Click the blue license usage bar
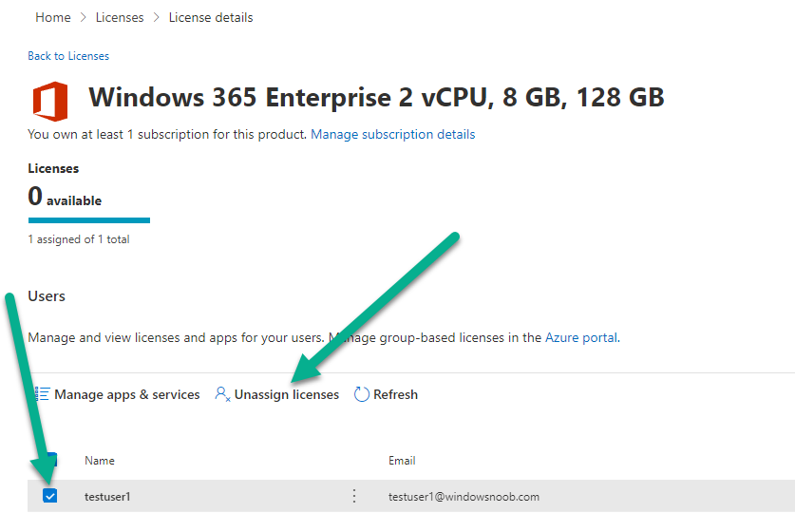 coord(89,220)
